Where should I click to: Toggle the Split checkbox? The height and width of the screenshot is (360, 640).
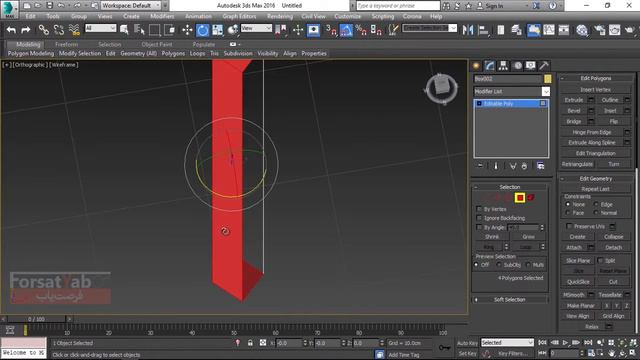click(x=600, y=260)
